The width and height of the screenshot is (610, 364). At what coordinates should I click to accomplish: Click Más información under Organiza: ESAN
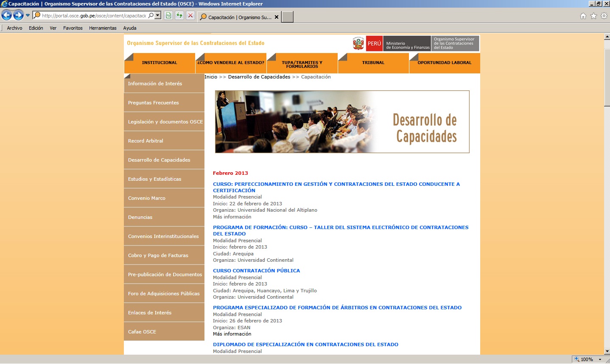click(232, 334)
